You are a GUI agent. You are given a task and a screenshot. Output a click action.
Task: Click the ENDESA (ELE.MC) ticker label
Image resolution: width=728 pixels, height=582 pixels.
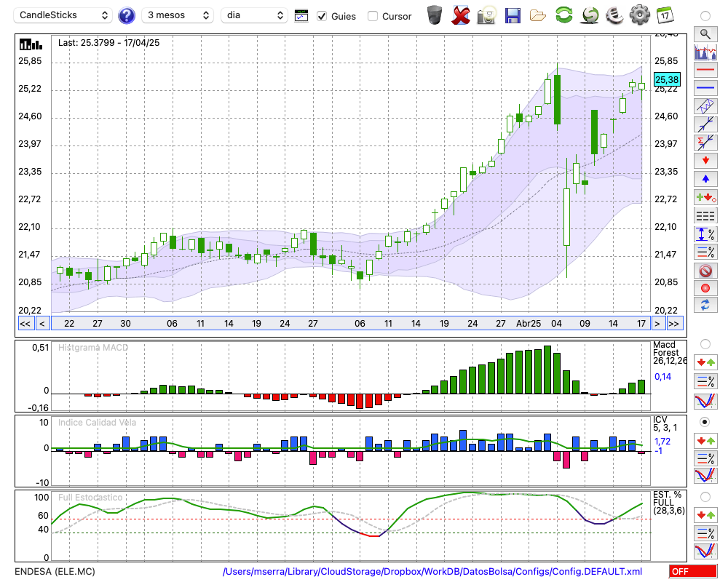tap(55, 571)
